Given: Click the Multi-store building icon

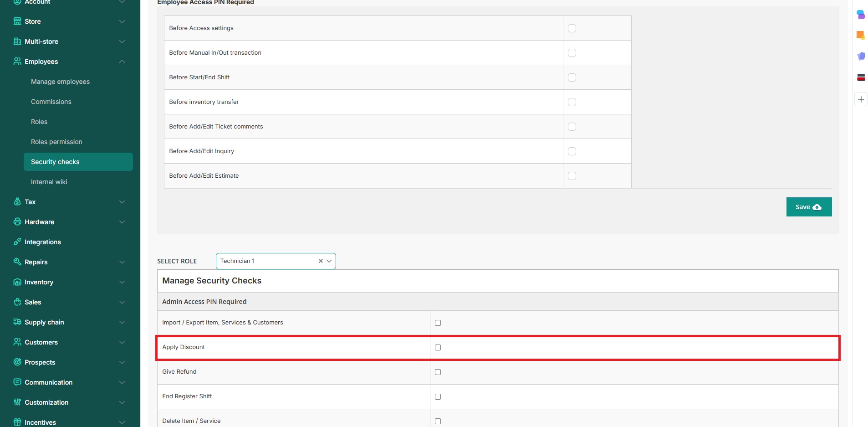Looking at the screenshot, I should [x=17, y=41].
